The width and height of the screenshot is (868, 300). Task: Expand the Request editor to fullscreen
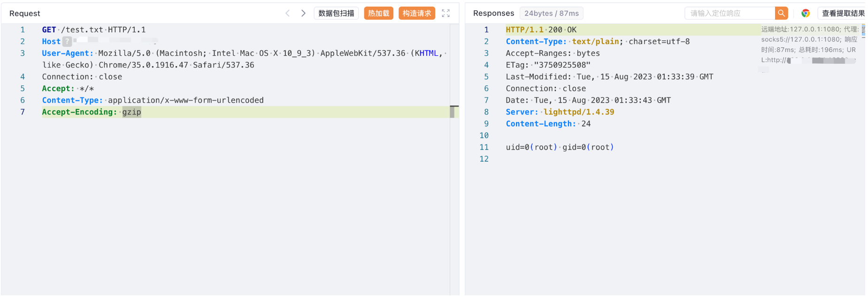(x=446, y=13)
